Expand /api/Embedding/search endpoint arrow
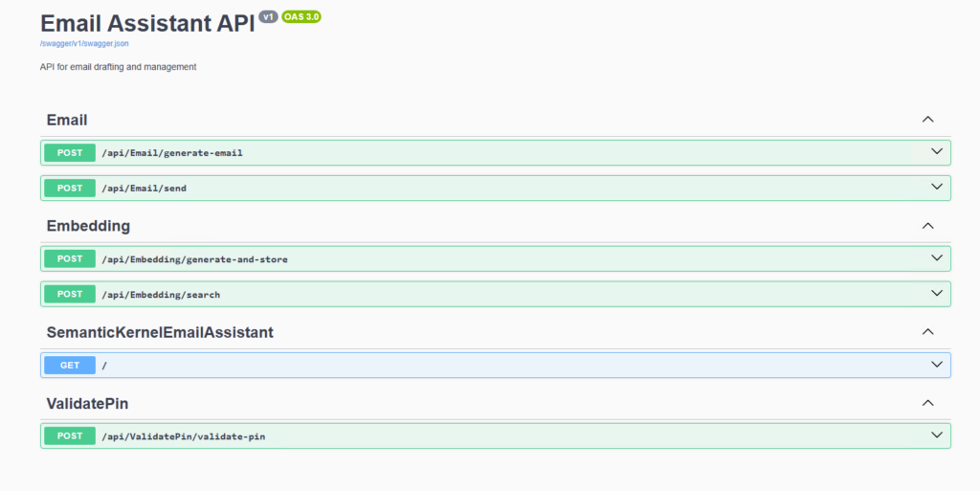Viewport: 980px width, 491px height. pyautogui.click(x=936, y=293)
